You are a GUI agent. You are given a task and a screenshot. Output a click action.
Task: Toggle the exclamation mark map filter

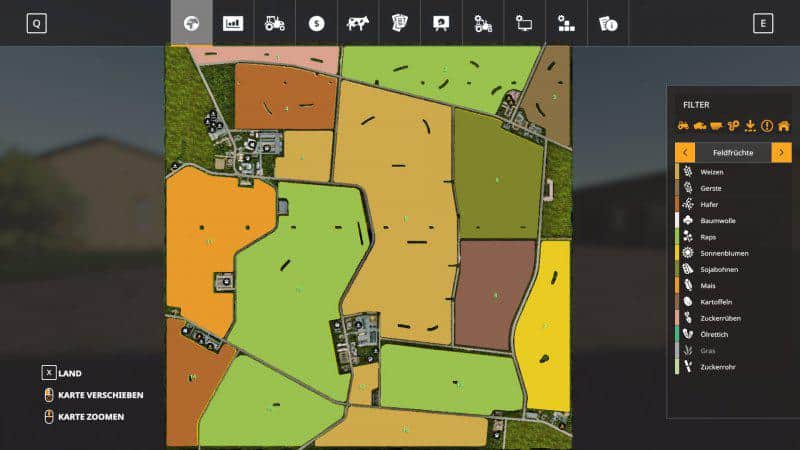pos(767,126)
